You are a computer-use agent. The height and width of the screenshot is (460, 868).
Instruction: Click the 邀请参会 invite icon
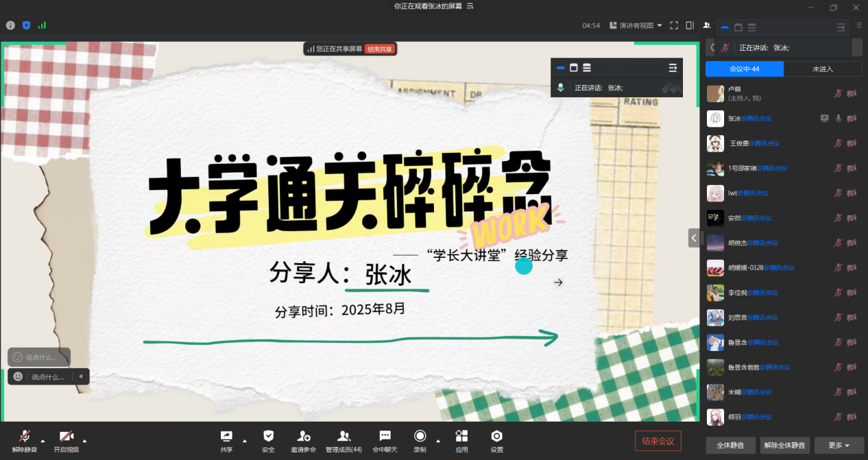pos(304,436)
